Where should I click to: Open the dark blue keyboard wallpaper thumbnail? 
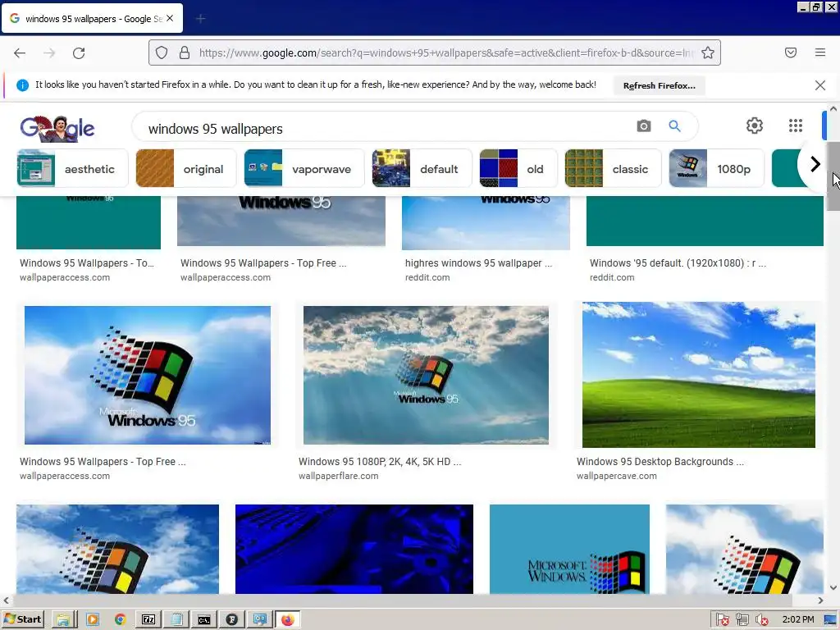pos(354,549)
